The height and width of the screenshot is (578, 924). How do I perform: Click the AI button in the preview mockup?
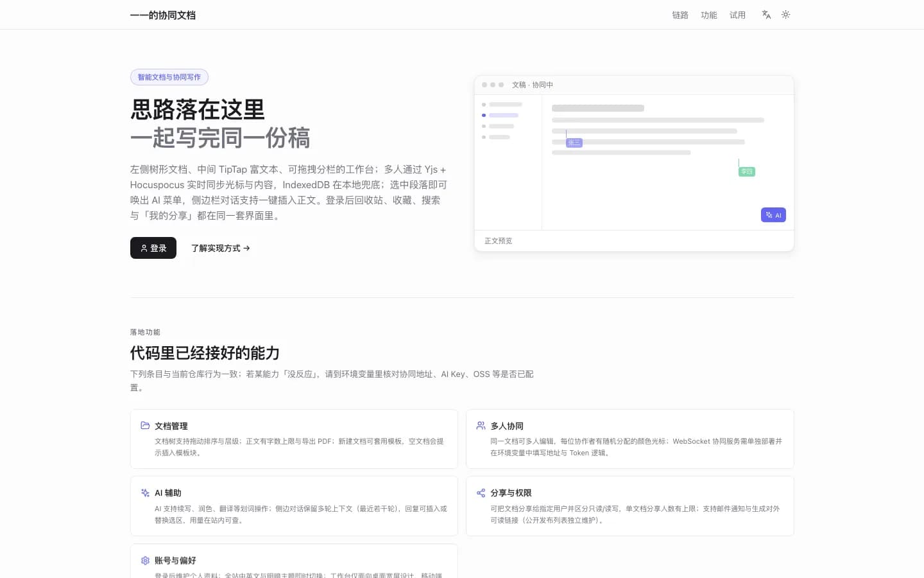point(773,215)
